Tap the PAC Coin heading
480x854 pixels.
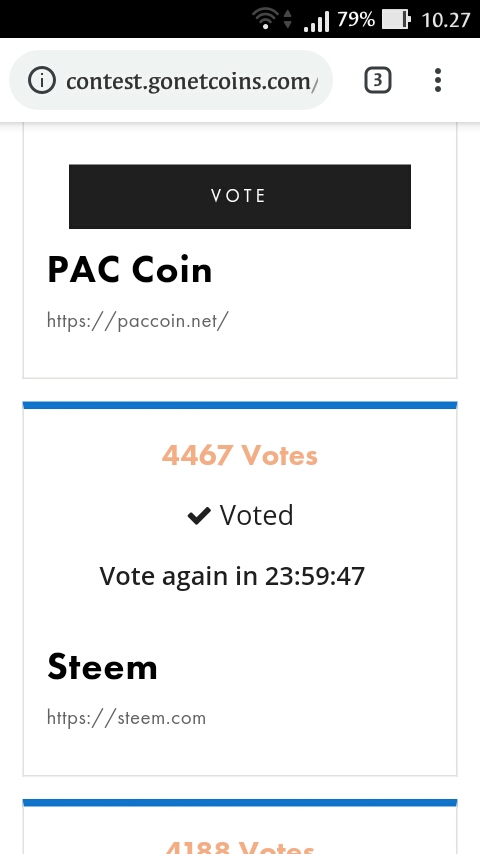point(130,270)
